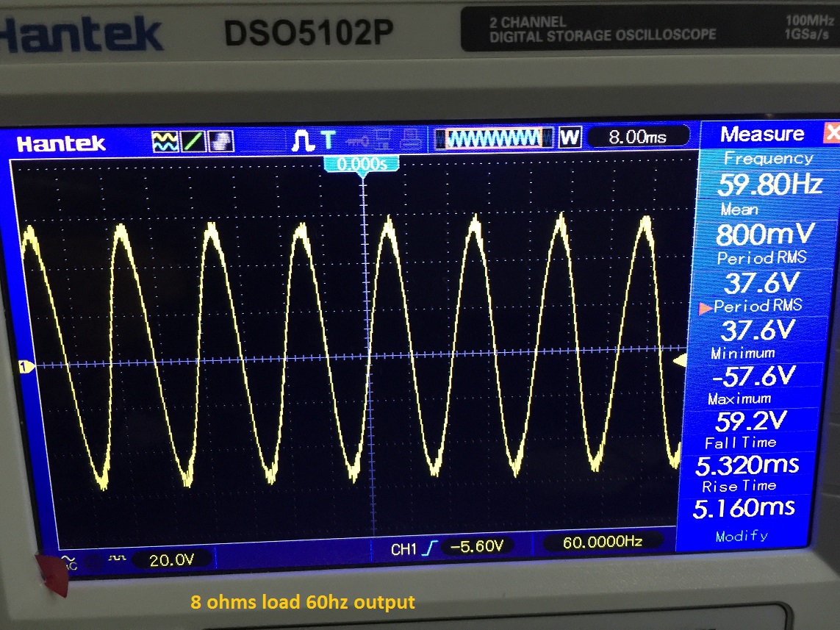Image resolution: width=840 pixels, height=630 pixels.
Task: Click the -5.60V trigger level readout
Action: point(477,546)
